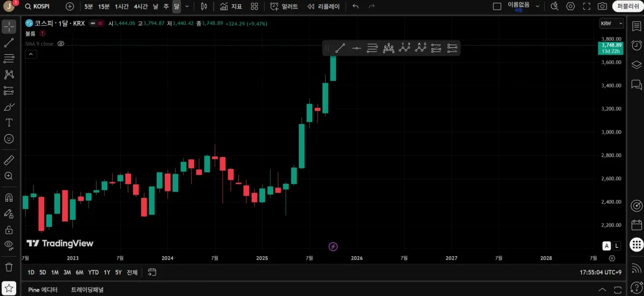Open the forecasting and measurement tools

coord(9,91)
